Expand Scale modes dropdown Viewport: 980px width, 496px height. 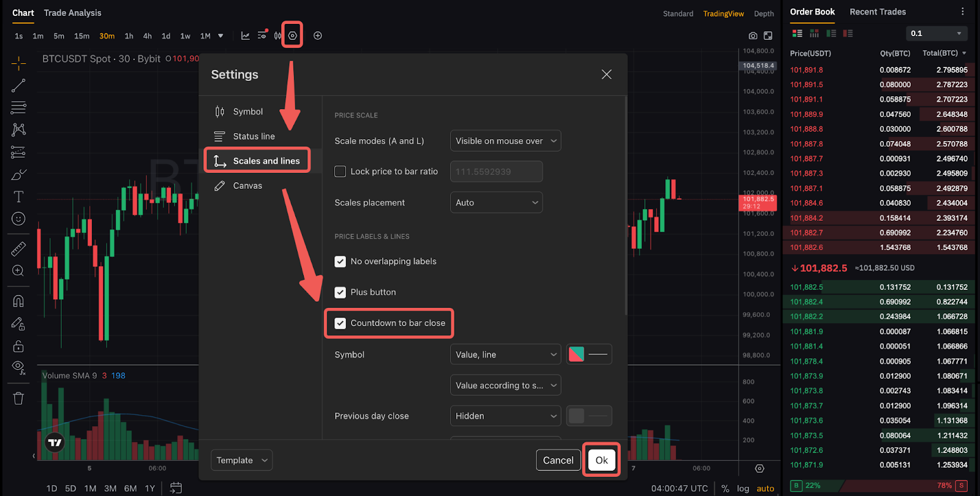(x=505, y=141)
